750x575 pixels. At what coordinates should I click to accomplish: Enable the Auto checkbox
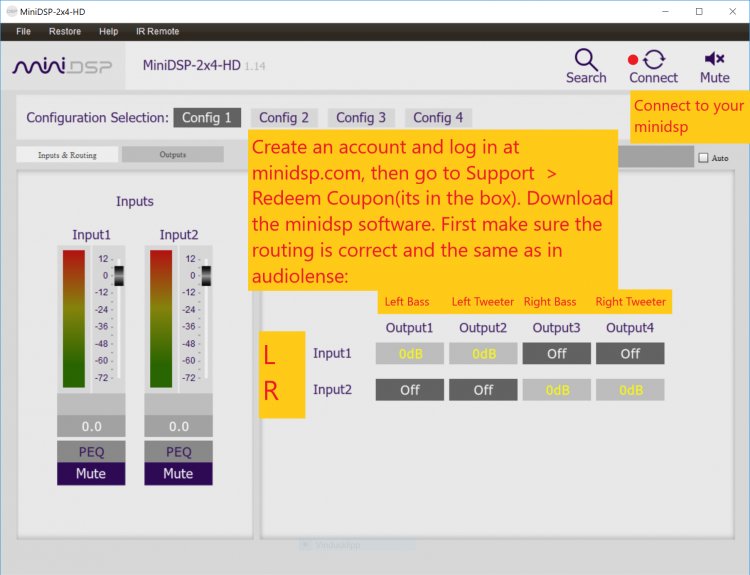pyautogui.click(x=703, y=158)
